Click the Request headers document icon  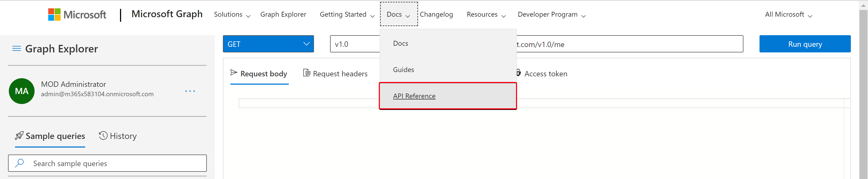point(307,73)
